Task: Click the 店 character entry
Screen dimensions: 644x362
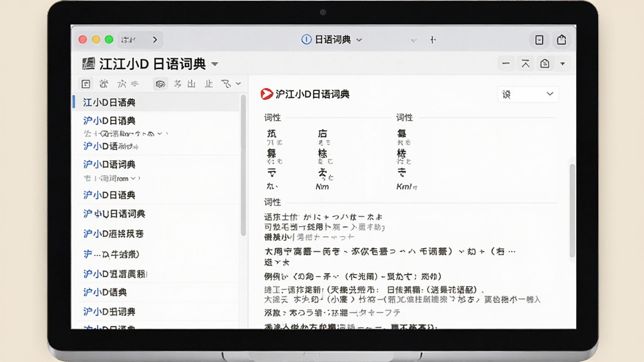Action: (x=323, y=133)
